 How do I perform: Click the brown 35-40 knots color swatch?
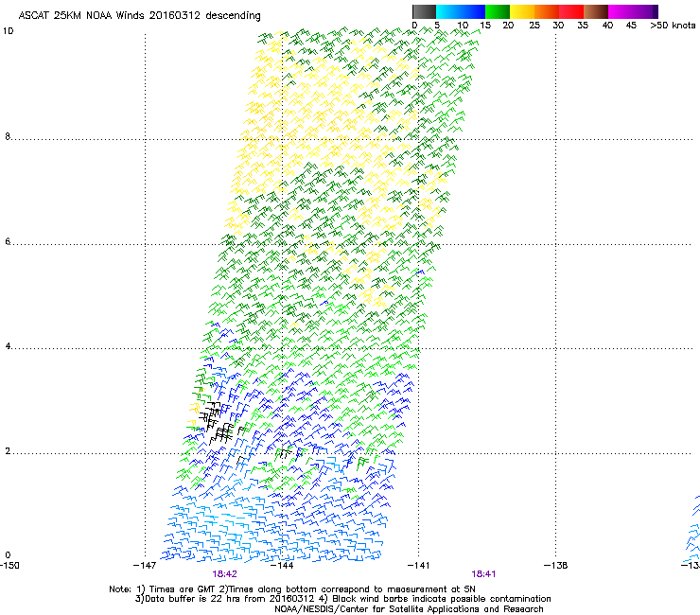point(596,11)
